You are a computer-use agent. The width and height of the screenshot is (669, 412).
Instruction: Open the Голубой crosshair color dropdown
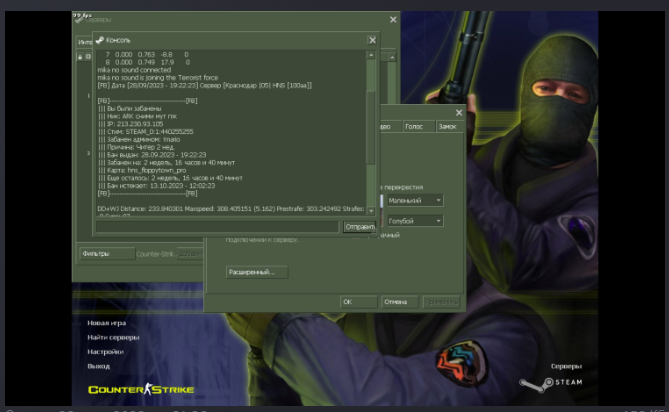[415, 221]
